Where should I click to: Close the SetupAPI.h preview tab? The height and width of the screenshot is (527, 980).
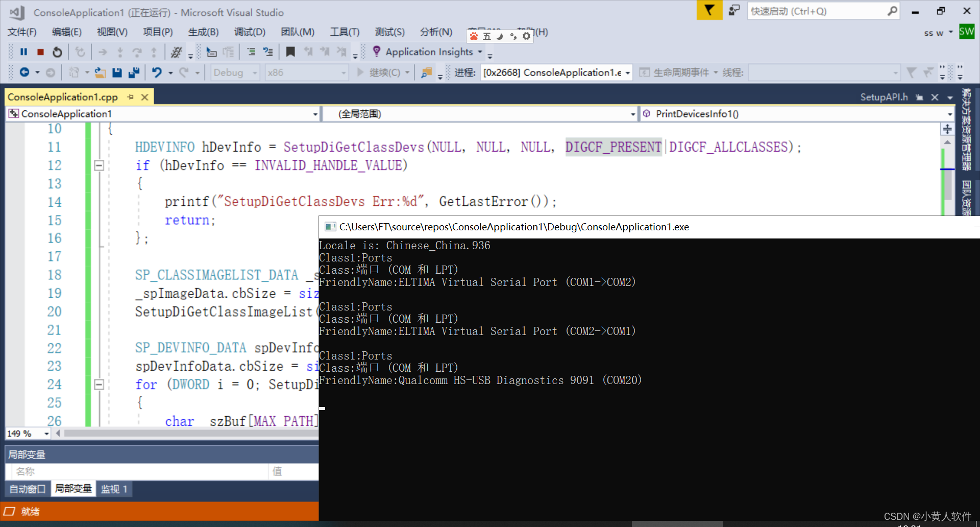pyautogui.click(x=935, y=97)
